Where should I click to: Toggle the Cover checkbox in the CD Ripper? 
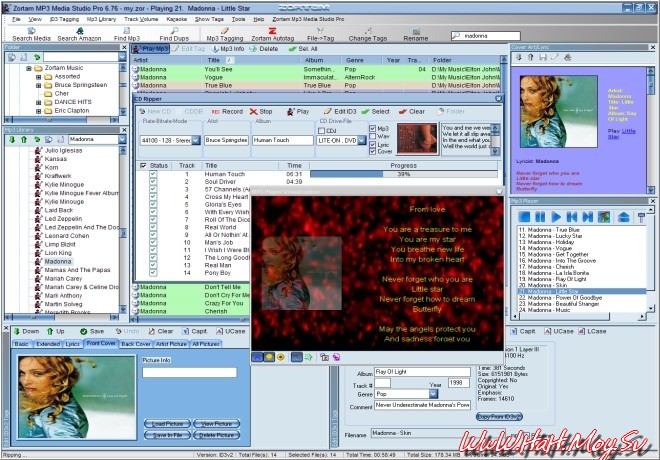(x=372, y=152)
